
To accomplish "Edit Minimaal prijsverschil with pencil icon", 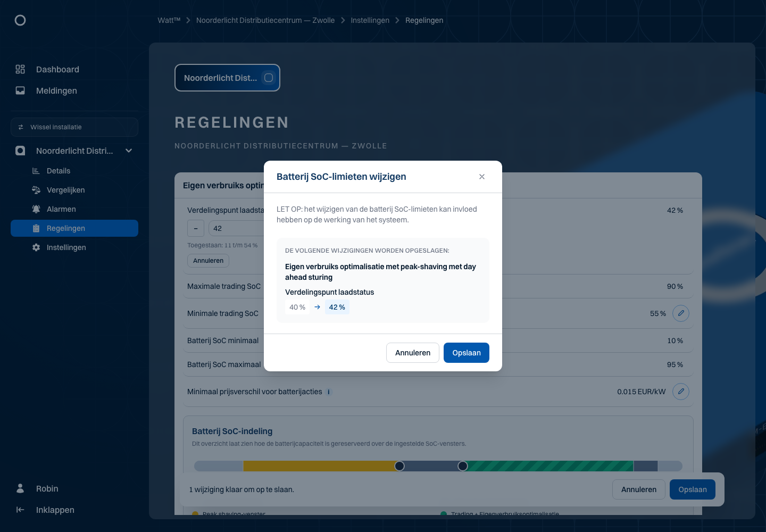I will 681,392.
